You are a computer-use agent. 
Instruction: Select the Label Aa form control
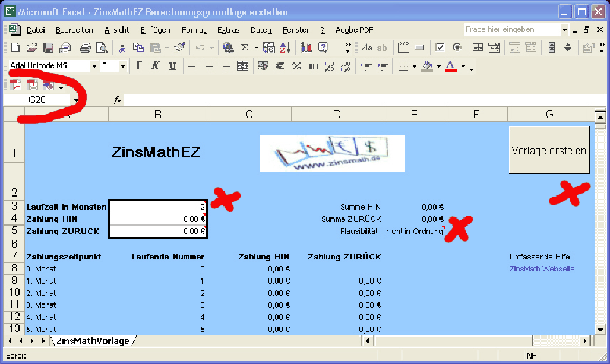(367, 48)
